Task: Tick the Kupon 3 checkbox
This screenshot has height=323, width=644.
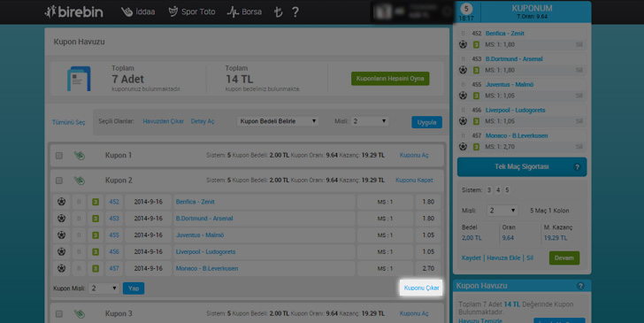Action: click(59, 314)
